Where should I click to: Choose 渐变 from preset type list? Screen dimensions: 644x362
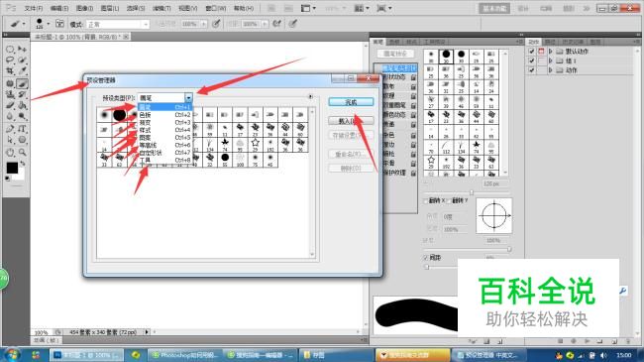click(x=164, y=123)
